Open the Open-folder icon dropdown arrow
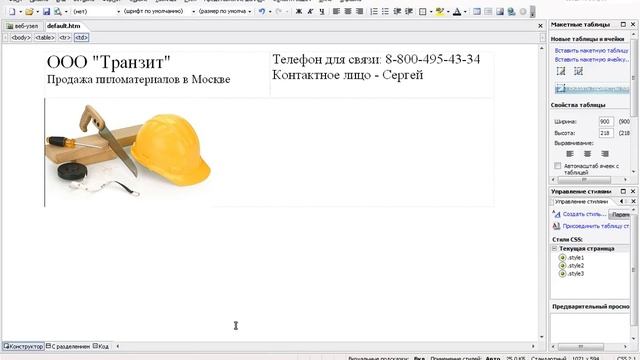The image size is (640, 360). click(38, 12)
